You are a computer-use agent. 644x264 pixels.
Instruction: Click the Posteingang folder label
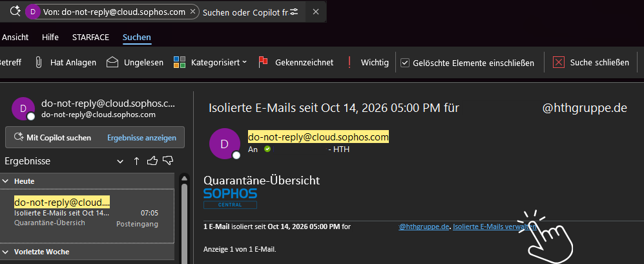click(137, 224)
